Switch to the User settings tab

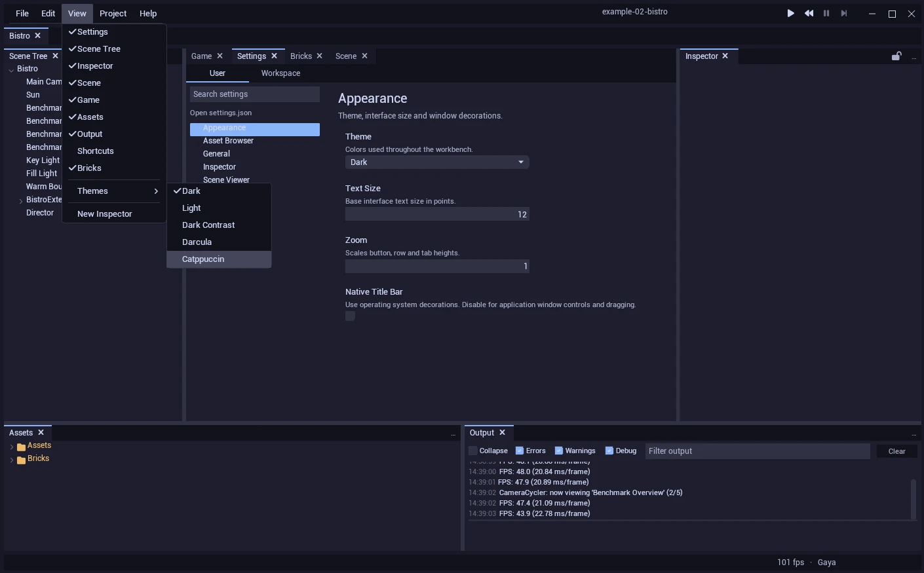pyautogui.click(x=218, y=73)
